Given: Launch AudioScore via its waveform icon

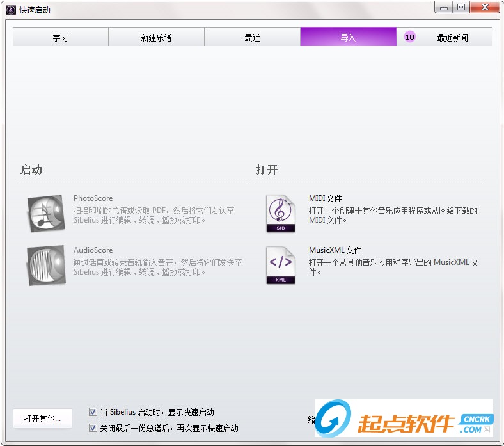Looking at the screenshot, I should pyautogui.click(x=46, y=266).
